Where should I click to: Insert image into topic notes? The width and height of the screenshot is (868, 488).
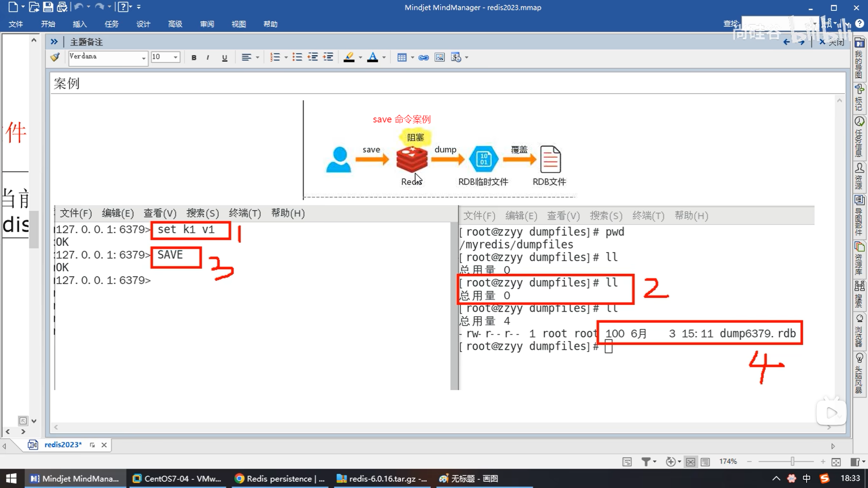click(439, 57)
